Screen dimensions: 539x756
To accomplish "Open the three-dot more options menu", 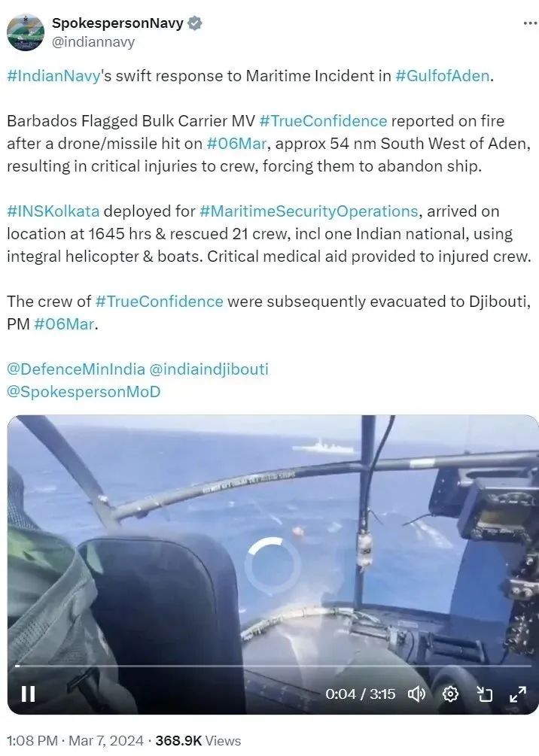I will pyautogui.click(x=530, y=23).
